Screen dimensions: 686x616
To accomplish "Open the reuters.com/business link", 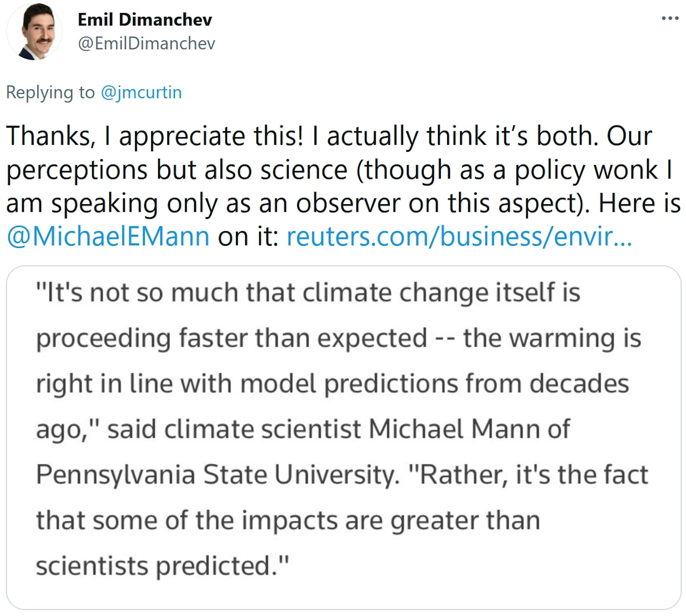I will tap(459, 236).
